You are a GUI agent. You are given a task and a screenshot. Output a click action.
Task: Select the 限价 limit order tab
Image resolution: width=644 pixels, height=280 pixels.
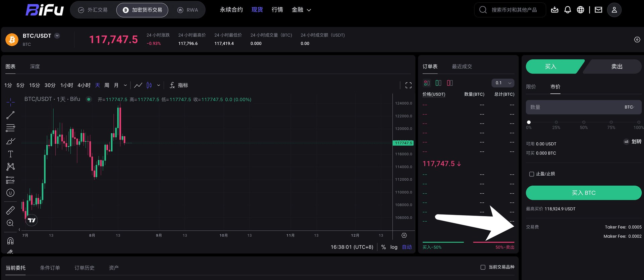tap(531, 87)
